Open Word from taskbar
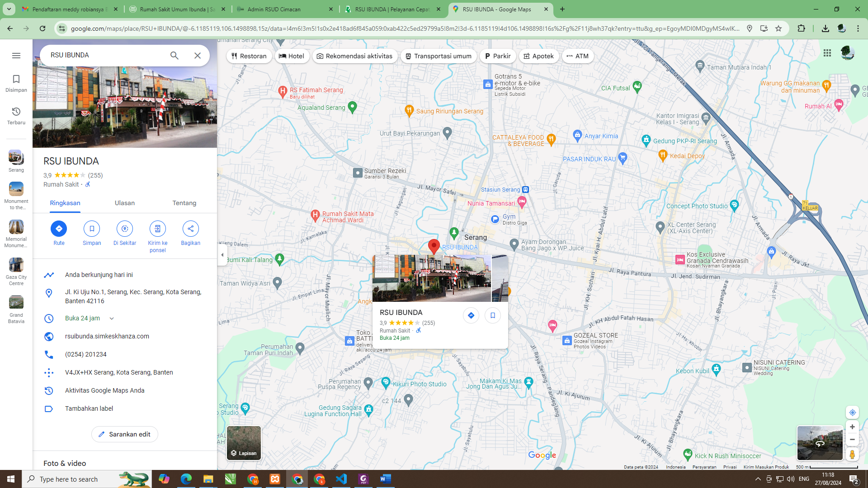Image resolution: width=868 pixels, height=488 pixels. [386, 479]
